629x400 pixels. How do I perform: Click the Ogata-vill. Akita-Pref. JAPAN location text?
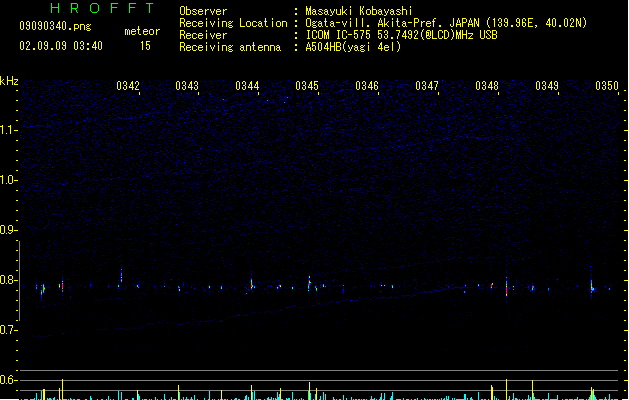(x=446, y=23)
